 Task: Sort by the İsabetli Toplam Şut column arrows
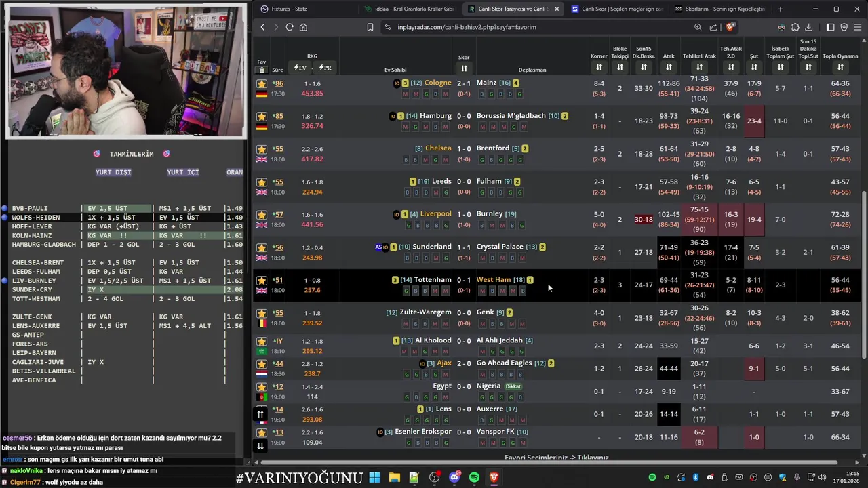click(x=781, y=67)
